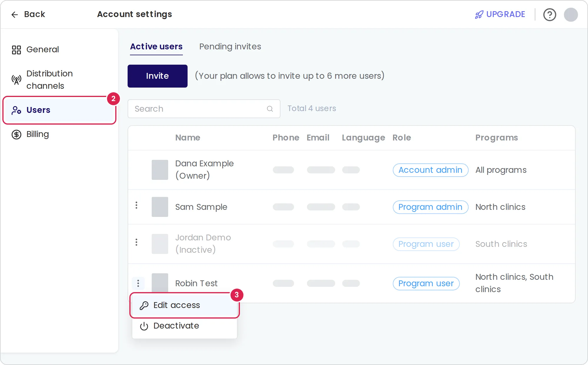Click the Program admin role badge
The width and height of the screenshot is (588, 365).
pyautogui.click(x=430, y=207)
